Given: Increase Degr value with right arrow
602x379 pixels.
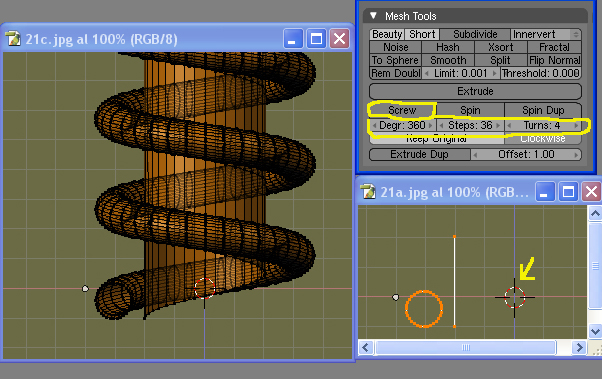Looking at the screenshot, I should point(430,126).
